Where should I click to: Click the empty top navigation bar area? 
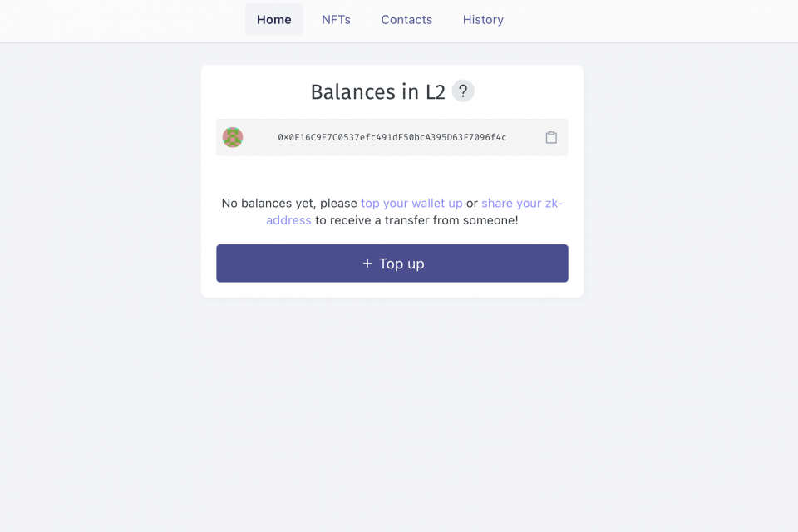[652, 20]
